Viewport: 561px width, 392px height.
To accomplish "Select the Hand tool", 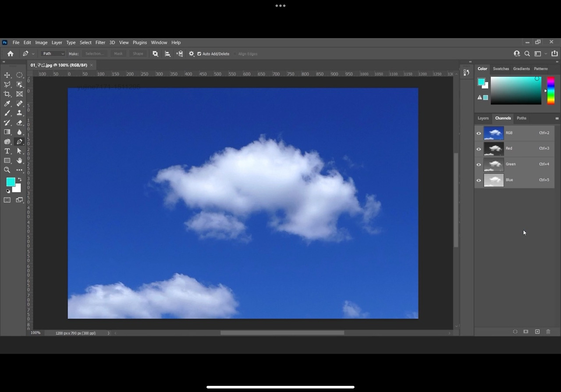I will (x=19, y=160).
